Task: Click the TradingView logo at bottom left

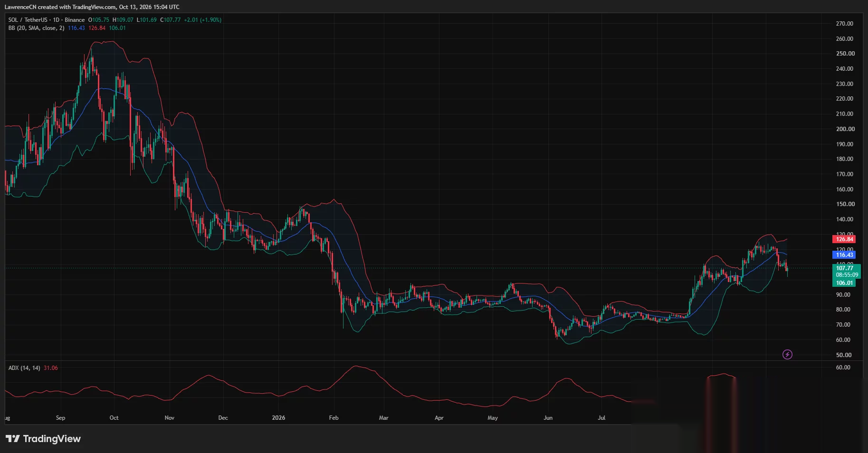Action: 43,439
